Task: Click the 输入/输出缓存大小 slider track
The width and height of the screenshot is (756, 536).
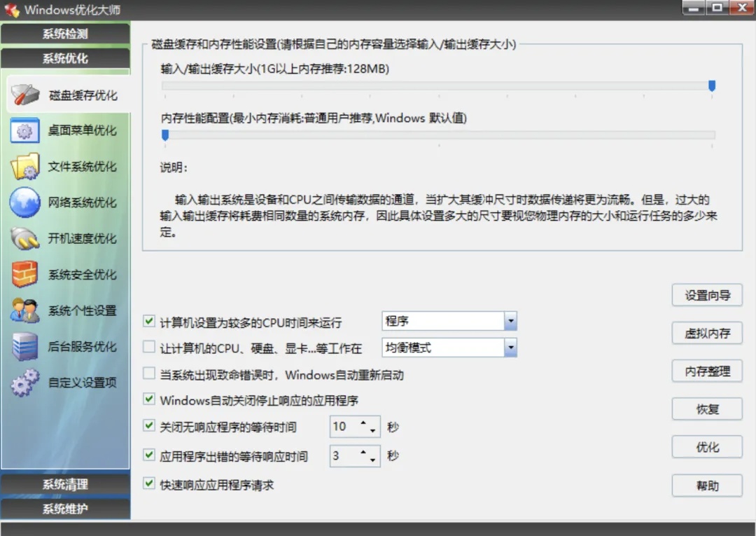Action: 438,86
